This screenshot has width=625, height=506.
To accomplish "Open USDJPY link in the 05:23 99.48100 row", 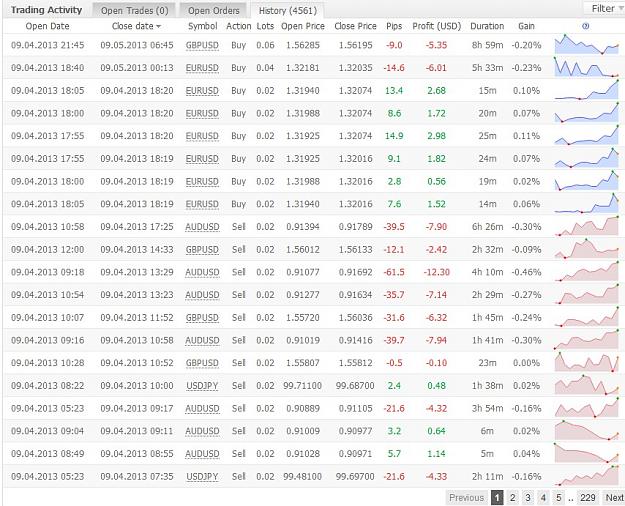I will (202, 476).
